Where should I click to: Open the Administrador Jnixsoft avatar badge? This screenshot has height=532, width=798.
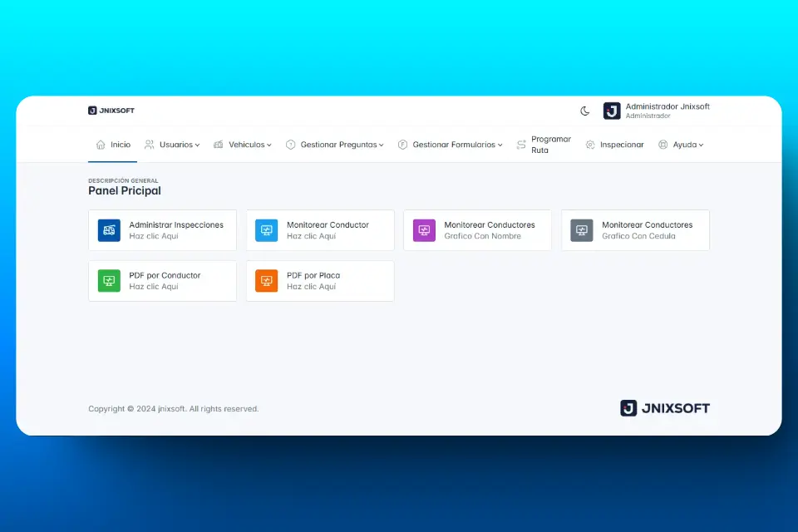pyautogui.click(x=612, y=110)
